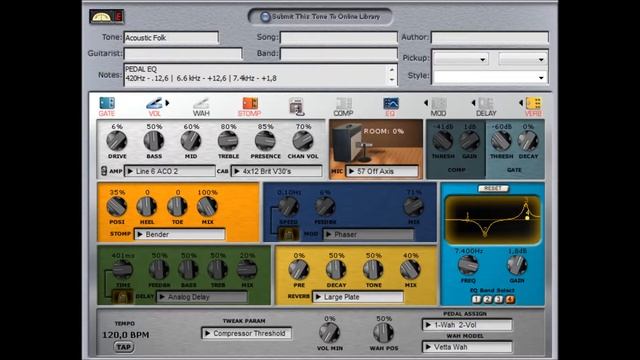Viewport: 640px width, 360px height.
Task: Click the amp PRESENCE knob
Action: [265, 140]
